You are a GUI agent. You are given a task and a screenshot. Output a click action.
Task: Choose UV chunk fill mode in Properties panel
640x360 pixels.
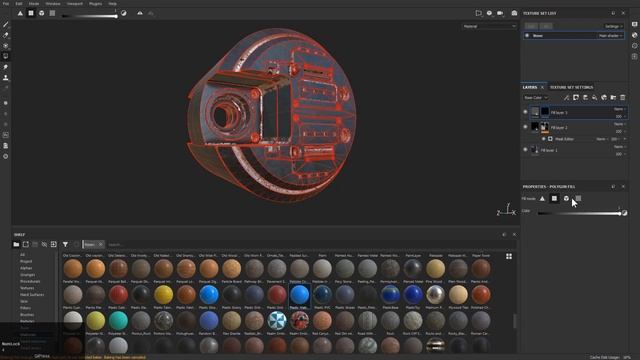click(578, 198)
